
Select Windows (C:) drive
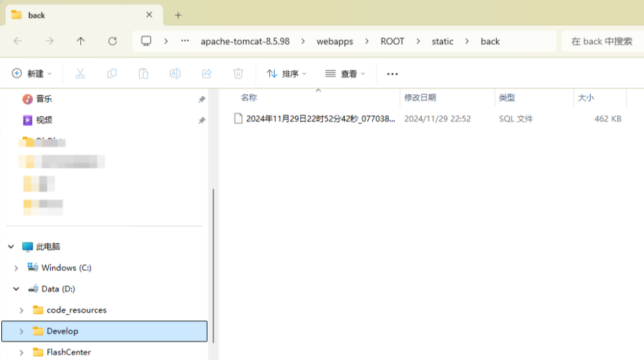click(x=67, y=268)
